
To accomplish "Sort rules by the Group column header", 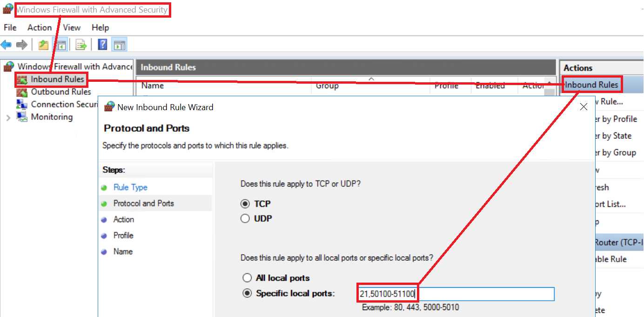I will (x=327, y=86).
